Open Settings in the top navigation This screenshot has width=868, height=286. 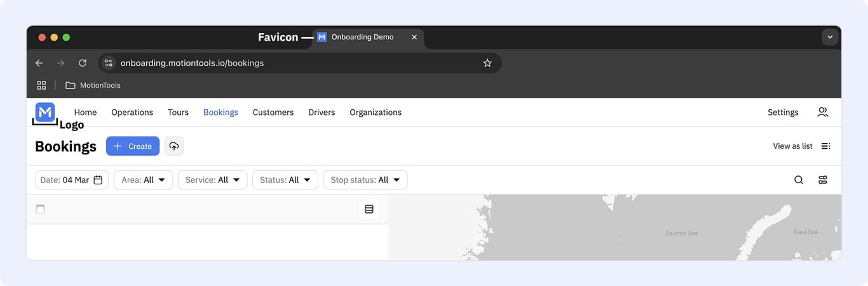point(783,112)
